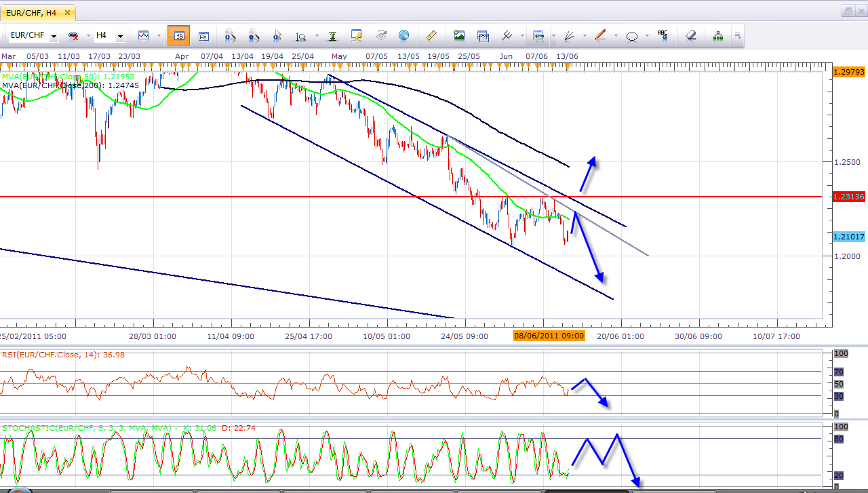This screenshot has width=868, height=493.
Task: Expand the chart type dropdown arrow
Action: tap(159, 36)
